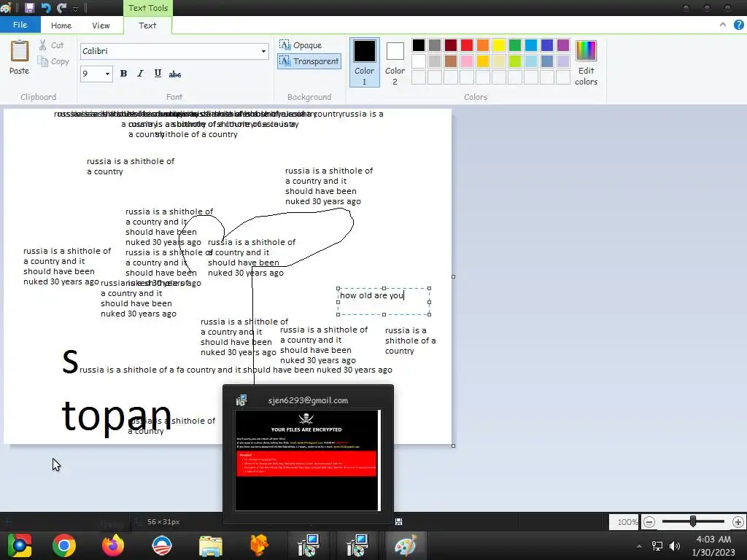Click the first colorful taskbar icon
747x560 pixels.
(19, 545)
